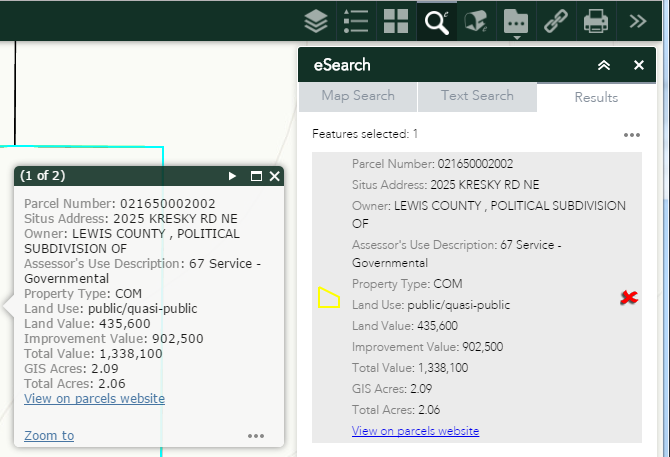
Task: Open the Print widget
Action: [x=596, y=21]
